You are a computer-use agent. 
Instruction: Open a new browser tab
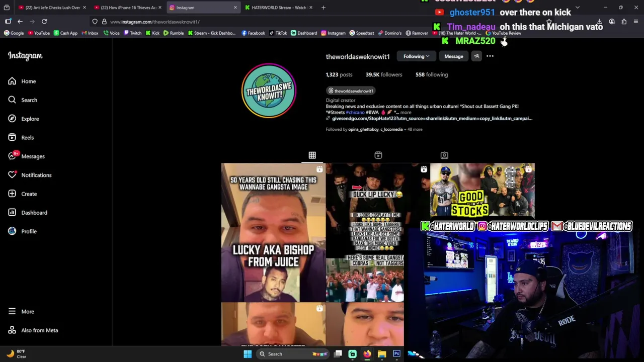(x=324, y=8)
